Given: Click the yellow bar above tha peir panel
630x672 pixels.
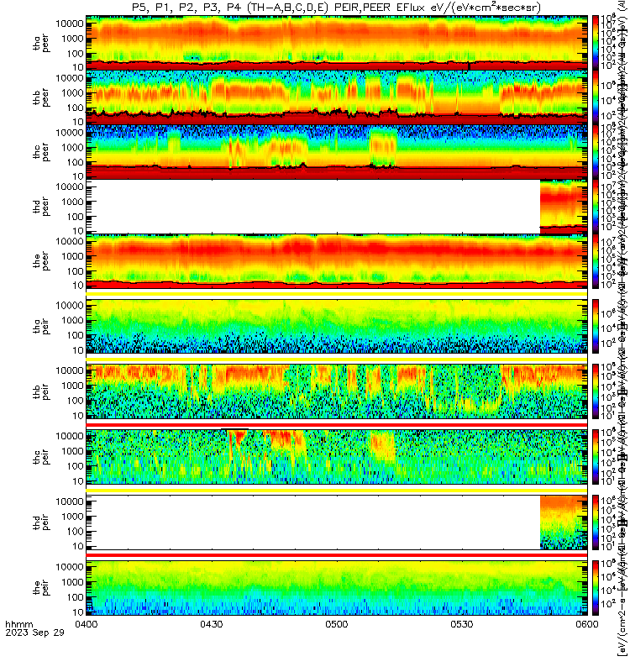Looking at the screenshot, I should pos(337,294).
